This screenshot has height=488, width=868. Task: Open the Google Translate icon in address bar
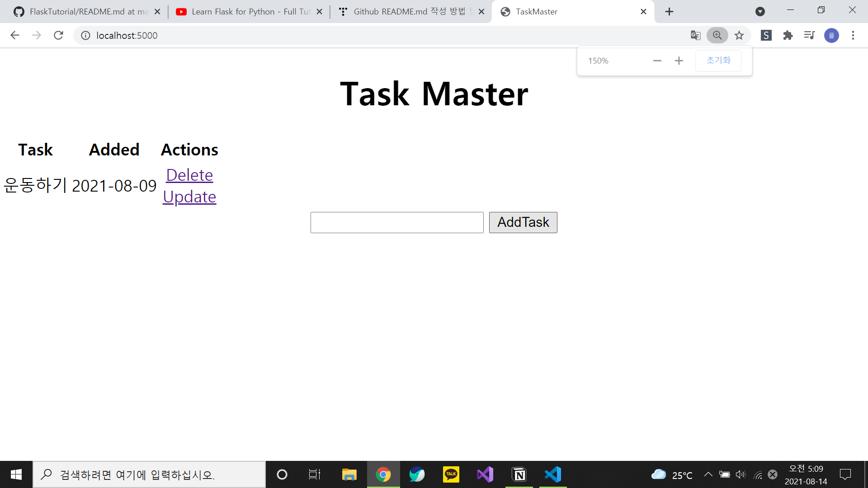(696, 35)
